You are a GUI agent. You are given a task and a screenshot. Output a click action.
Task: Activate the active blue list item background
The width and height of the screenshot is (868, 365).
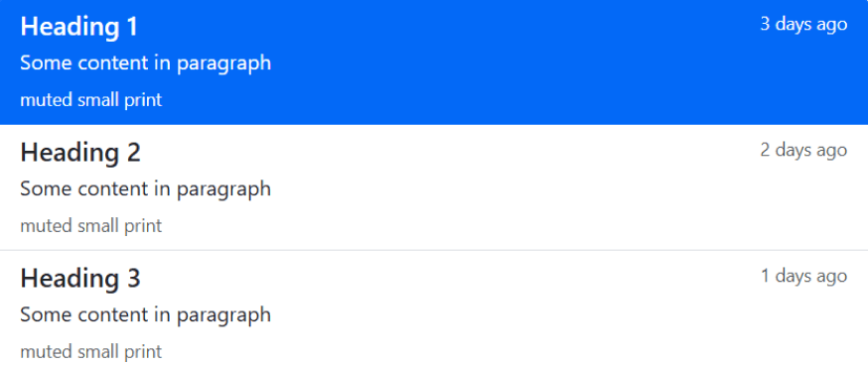(434, 61)
